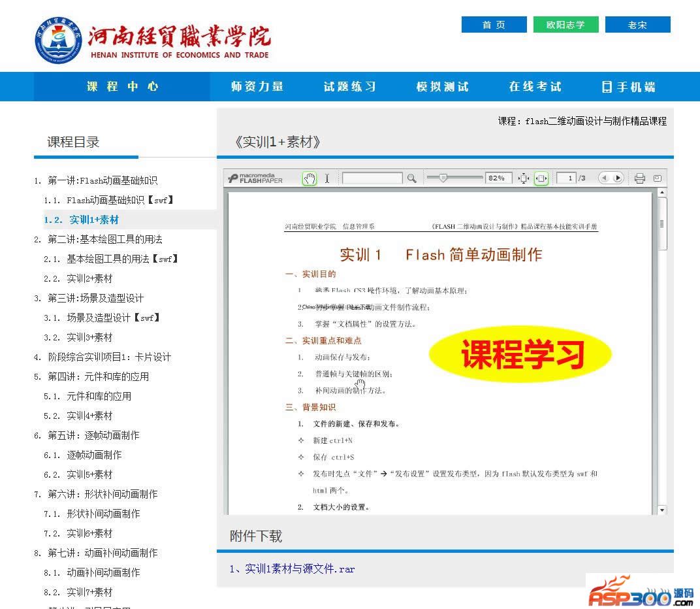700x609 pixels.
Task: Open the 手机端 menu
Action: pyautogui.click(x=629, y=86)
